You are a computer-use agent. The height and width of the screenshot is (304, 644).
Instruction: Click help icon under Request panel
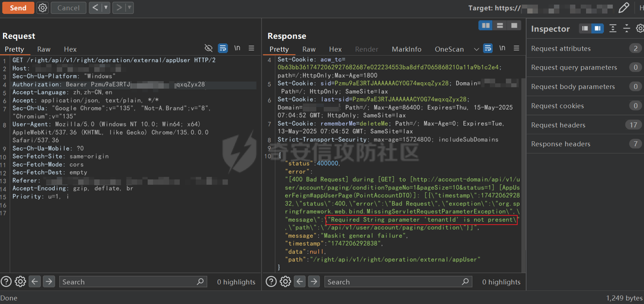[6, 282]
